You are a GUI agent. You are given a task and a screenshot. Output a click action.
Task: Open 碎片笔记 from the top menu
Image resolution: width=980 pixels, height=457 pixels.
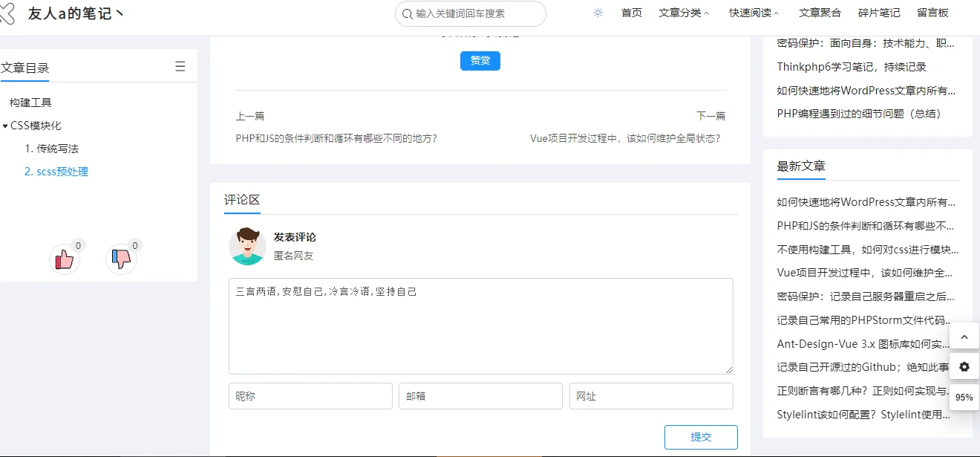pos(878,12)
